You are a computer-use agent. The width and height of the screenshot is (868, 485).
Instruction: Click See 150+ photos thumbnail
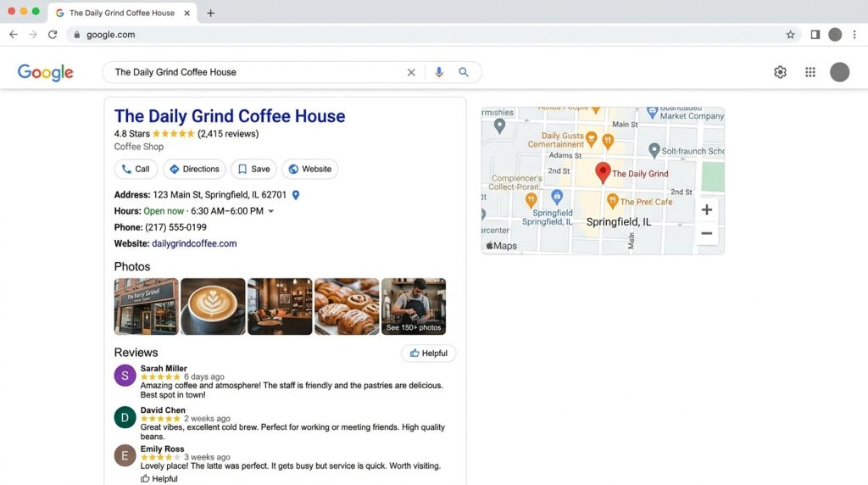(414, 306)
